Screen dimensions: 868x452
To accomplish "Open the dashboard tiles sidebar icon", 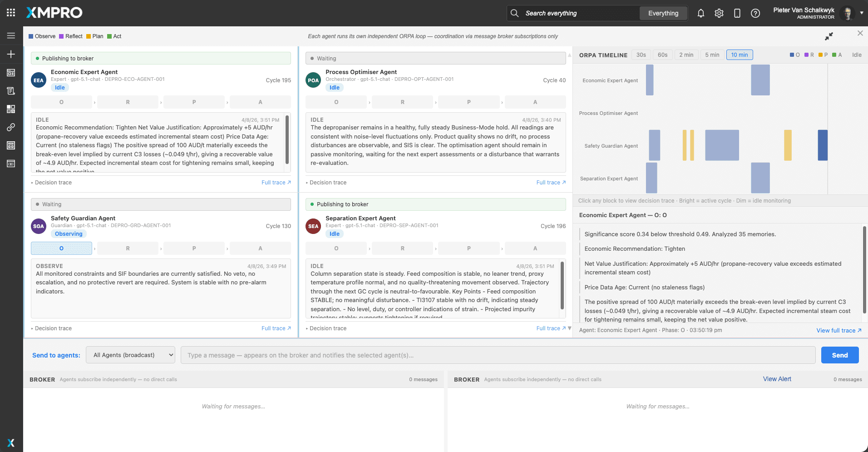I will tap(11, 109).
